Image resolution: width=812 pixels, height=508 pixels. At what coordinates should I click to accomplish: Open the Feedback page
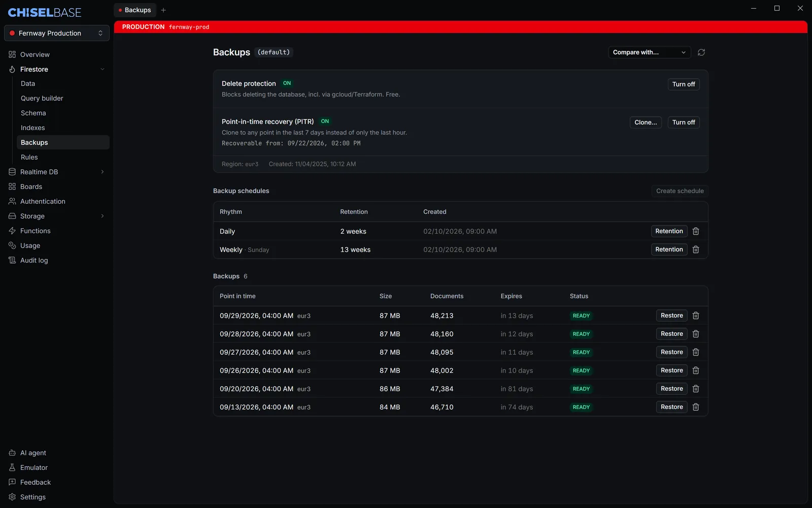(x=57, y=482)
